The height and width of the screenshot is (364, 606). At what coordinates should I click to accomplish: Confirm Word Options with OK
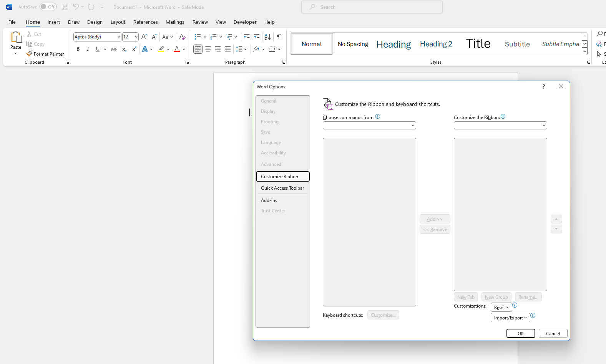coord(521,334)
